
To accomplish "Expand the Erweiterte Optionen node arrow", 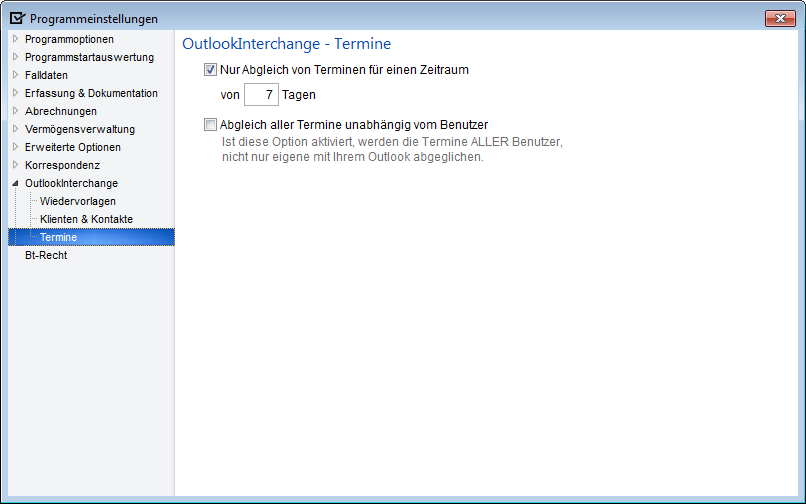I will click(15, 147).
